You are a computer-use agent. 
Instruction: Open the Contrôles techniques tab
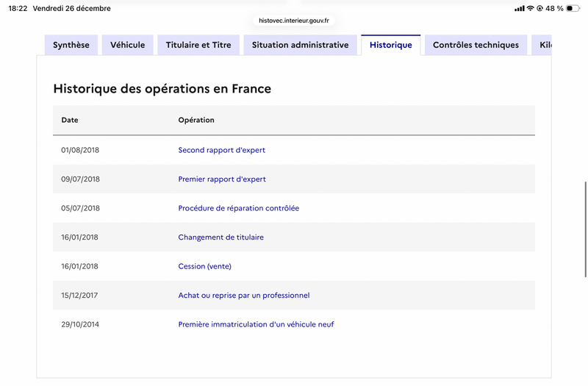(x=476, y=45)
